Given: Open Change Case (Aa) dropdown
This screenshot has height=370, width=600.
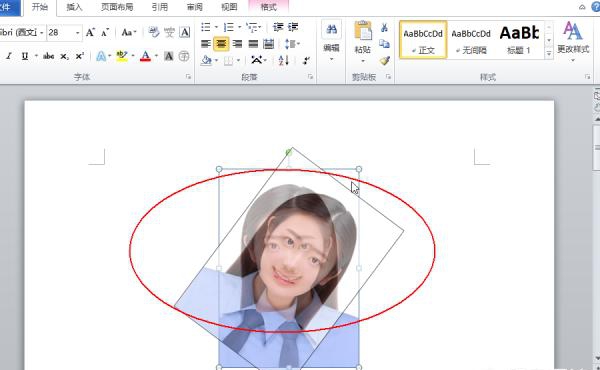Looking at the screenshot, I should pos(129,33).
